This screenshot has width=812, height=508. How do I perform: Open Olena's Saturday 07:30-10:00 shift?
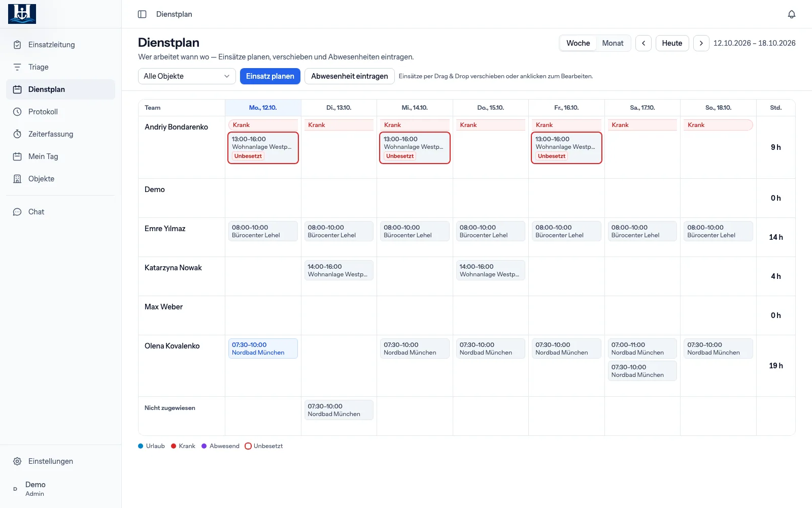(x=642, y=371)
